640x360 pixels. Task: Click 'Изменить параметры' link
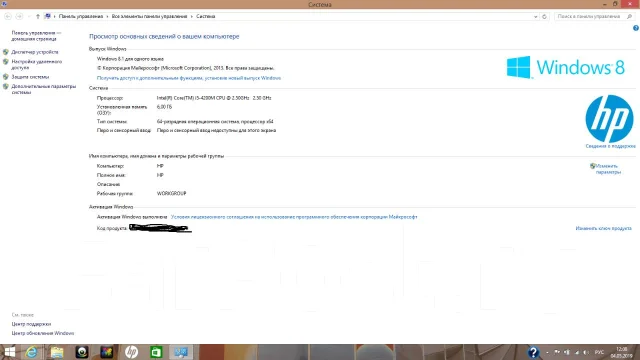click(608, 169)
